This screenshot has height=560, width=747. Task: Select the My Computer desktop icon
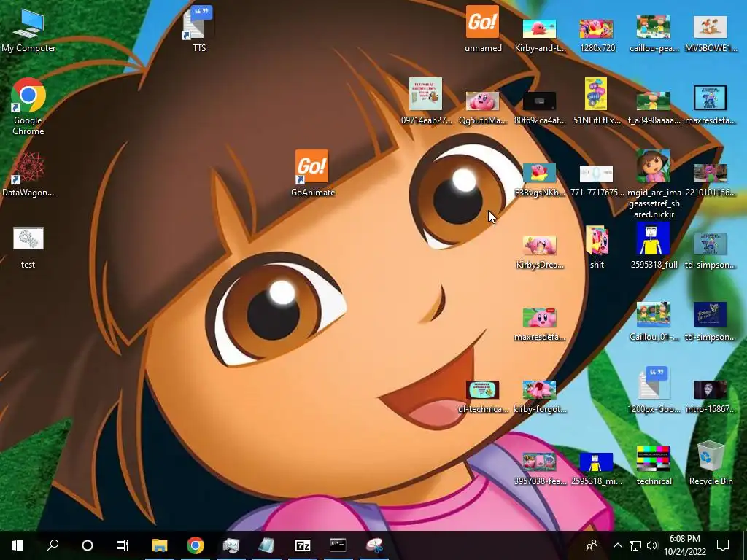(x=28, y=31)
